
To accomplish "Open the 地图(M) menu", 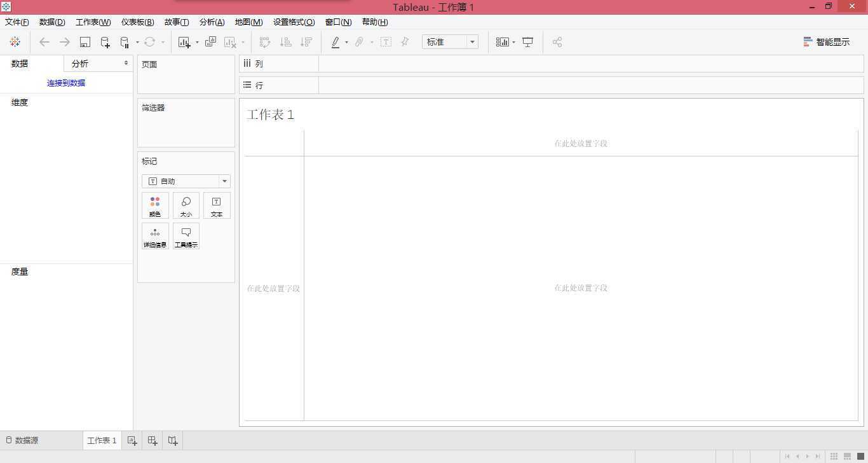I will coord(248,22).
